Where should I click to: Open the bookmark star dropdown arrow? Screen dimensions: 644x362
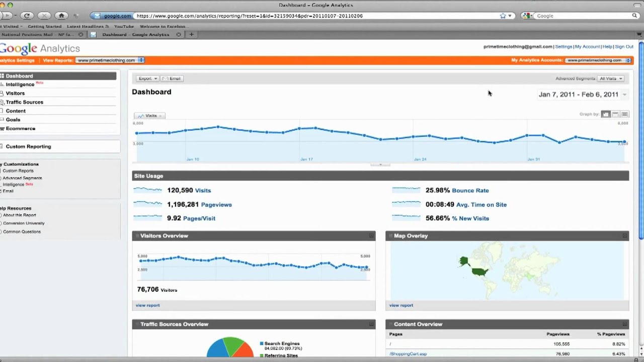(x=510, y=16)
